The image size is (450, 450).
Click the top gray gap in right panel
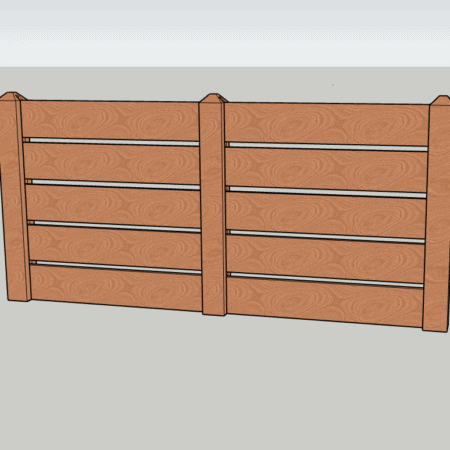328,147
